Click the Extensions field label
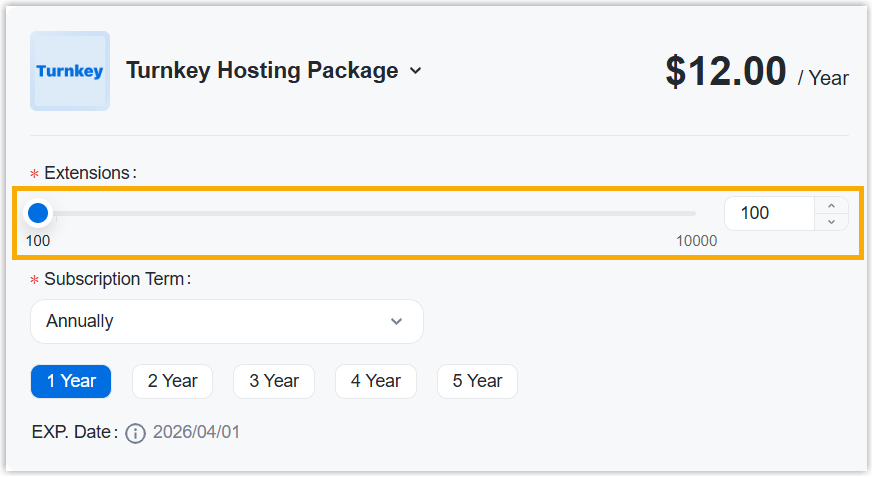Image resolution: width=873 pixels, height=477 pixels. tap(87, 173)
